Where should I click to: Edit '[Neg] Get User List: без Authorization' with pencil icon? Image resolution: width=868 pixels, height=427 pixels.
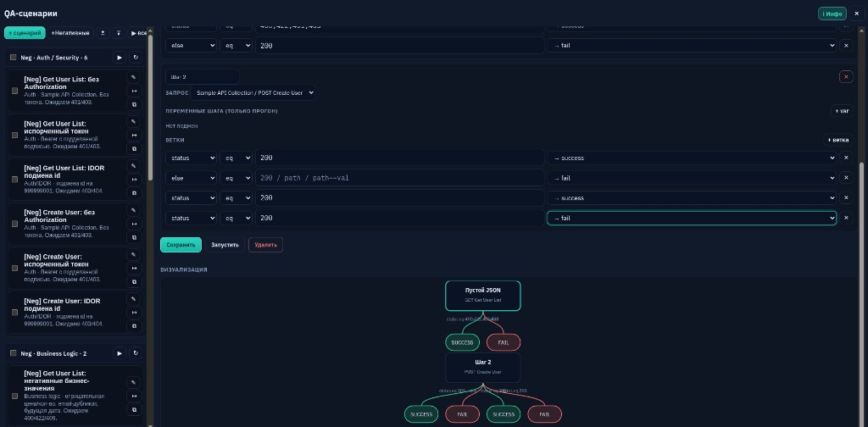click(133, 77)
